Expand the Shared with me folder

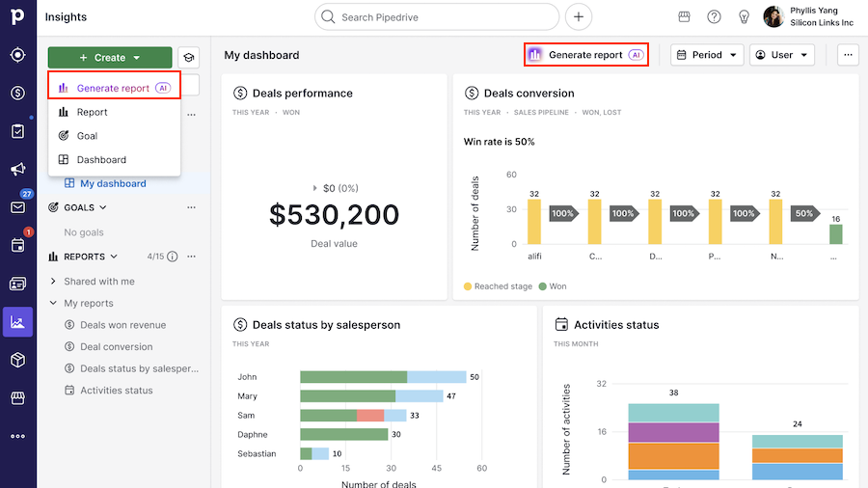(x=54, y=282)
